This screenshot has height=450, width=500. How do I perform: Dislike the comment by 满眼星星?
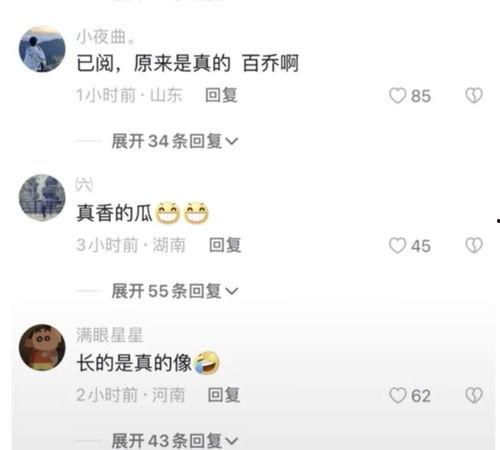[474, 396]
